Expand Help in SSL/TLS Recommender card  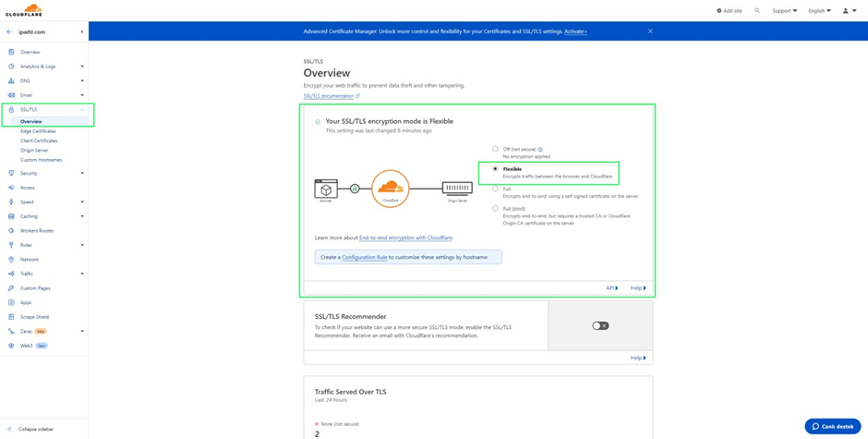(x=638, y=358)
